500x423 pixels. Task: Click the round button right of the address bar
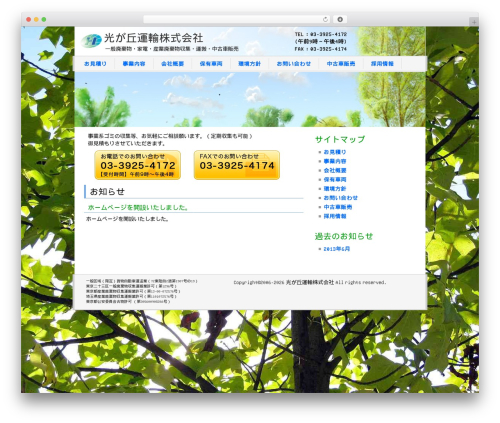(340, 19)
